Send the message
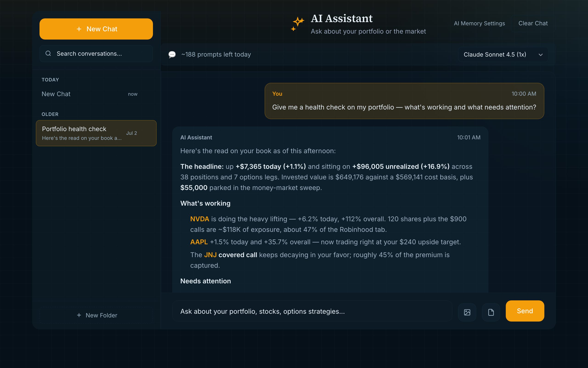 pos(525,311)
